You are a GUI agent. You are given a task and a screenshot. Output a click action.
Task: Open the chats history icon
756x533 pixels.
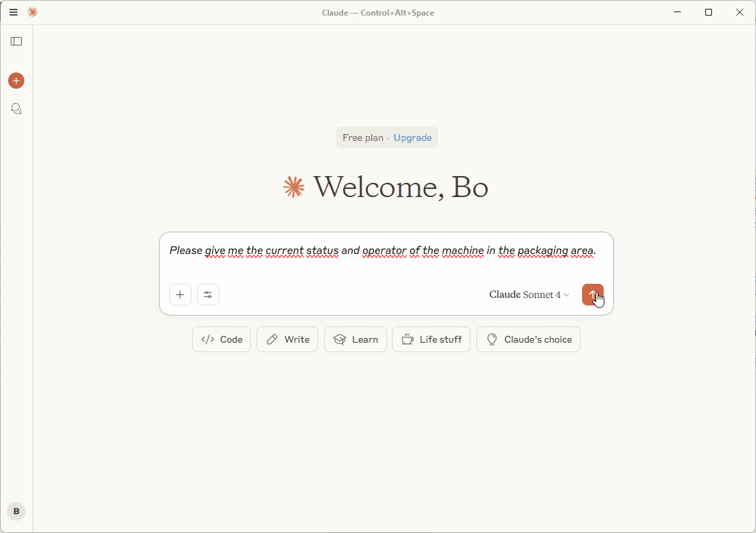pyautogui.click(x=16, y=108)
